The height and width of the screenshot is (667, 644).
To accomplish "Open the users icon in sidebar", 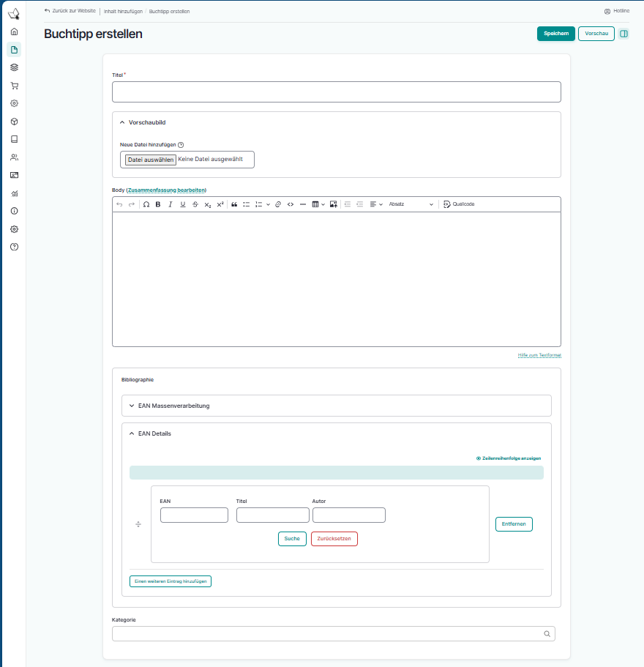I will coord(14,157).
